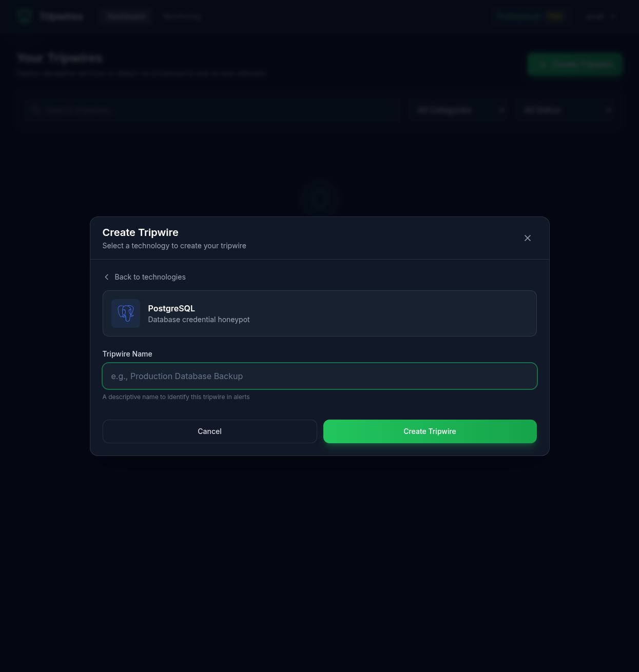This screenshot has height=672, width=639.
Task: Close the Create Tripwire dialog
Action: tap(528, 238)
